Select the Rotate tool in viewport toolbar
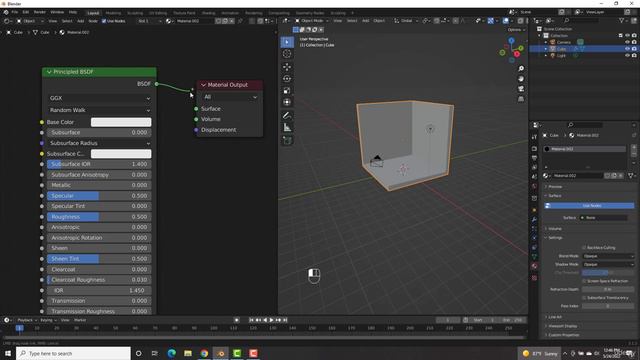The width and height of the screenshot is (640, 360). 287,79
